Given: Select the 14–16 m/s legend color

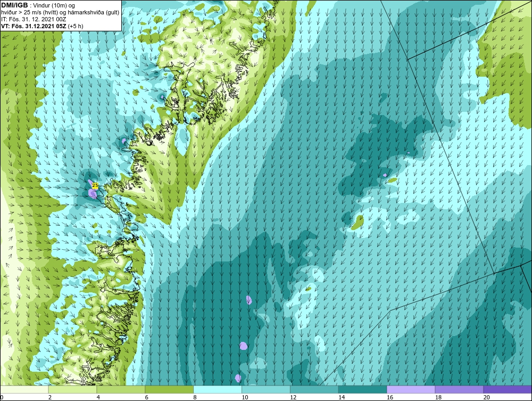Looking at the screenshot, I should (363, 389).
